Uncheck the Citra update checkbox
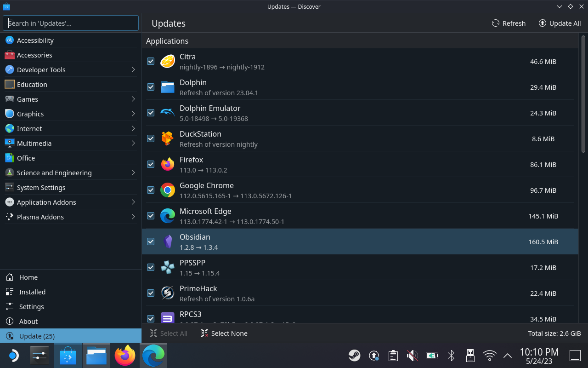This screenshot has height=368, width=588. pos(151,61)
